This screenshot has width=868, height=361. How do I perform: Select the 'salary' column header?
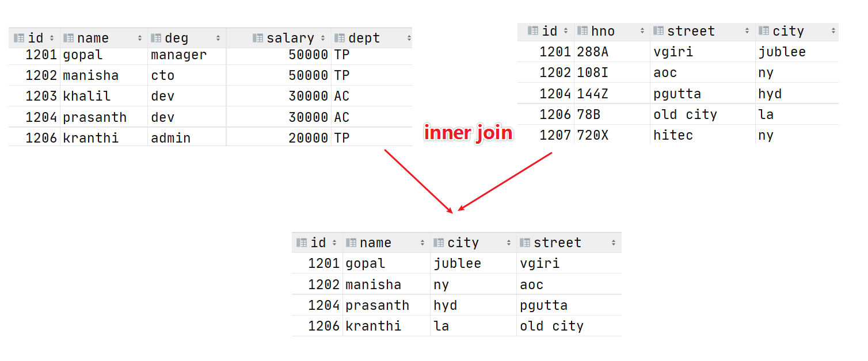[x=290, y=38]
